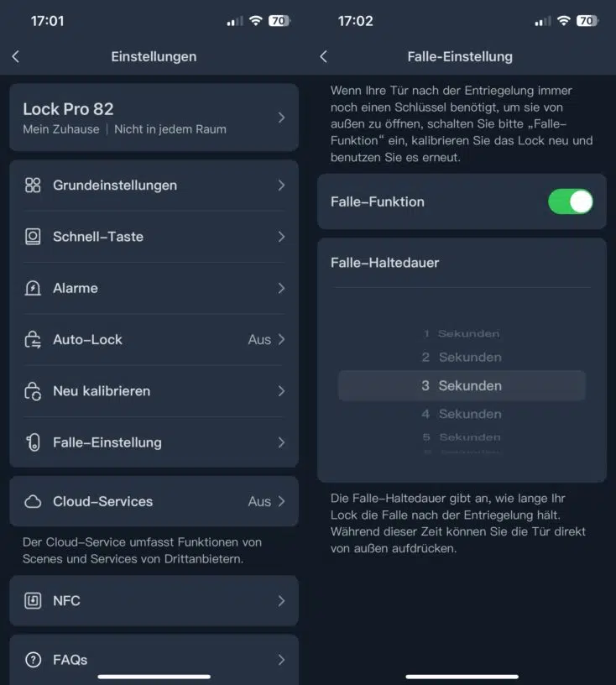Tap the Auto-Lock padlock icon
Screen dimensions: 616x685
click(33, 340)
